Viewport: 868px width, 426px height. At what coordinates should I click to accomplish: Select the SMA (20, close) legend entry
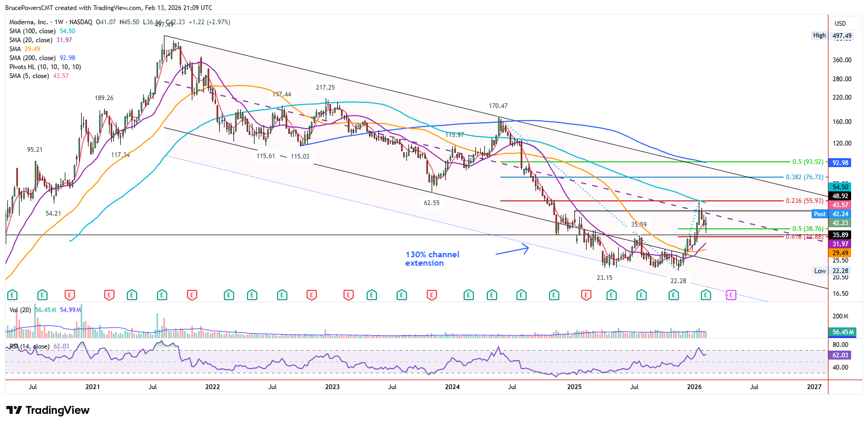(x=41, y=40)
